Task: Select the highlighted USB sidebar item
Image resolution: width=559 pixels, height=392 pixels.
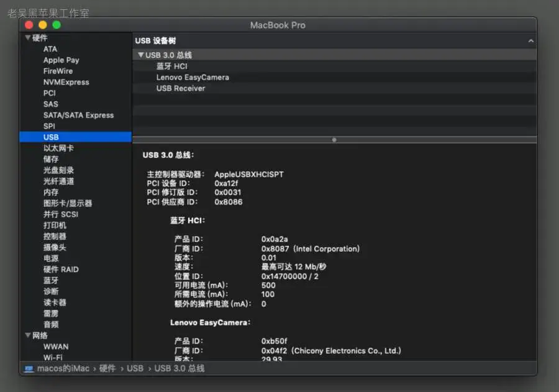Action: (76, 137)
